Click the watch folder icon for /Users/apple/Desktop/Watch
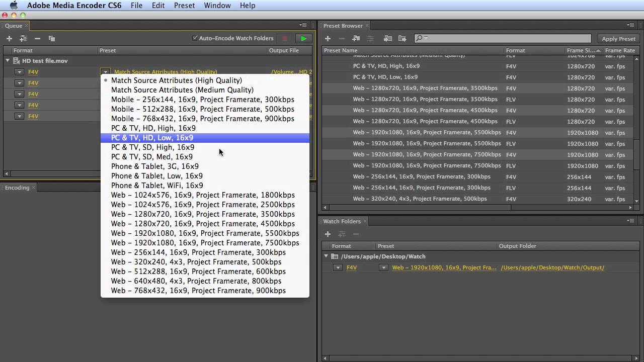644x362 pixels. pyautogui.click(x=335, y=256)
